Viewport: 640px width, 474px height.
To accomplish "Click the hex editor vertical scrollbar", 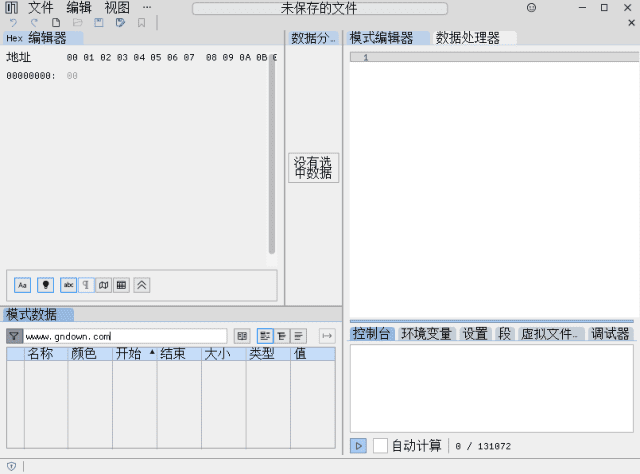I will click(271, 150).
